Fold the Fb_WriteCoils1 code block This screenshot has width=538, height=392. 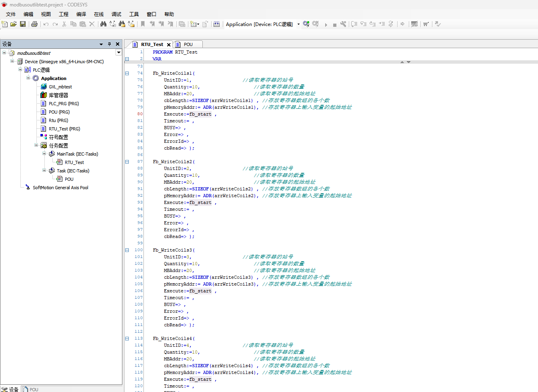(x=127, y=73)
